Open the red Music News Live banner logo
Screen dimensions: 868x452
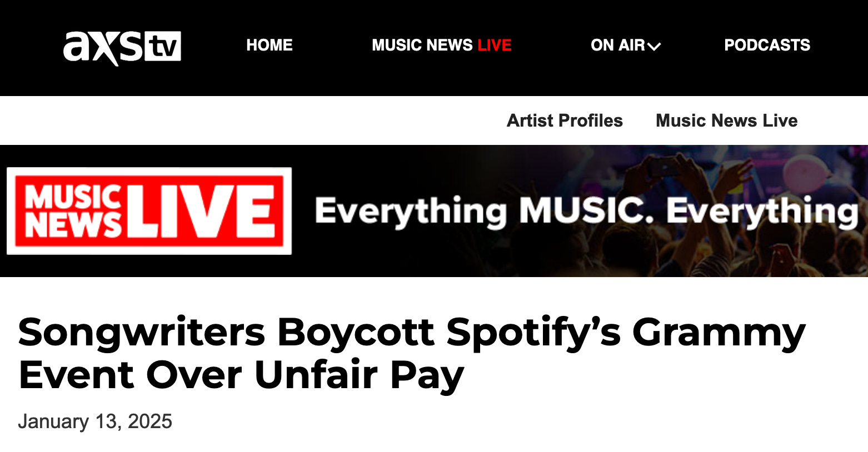tap(149, 211)
